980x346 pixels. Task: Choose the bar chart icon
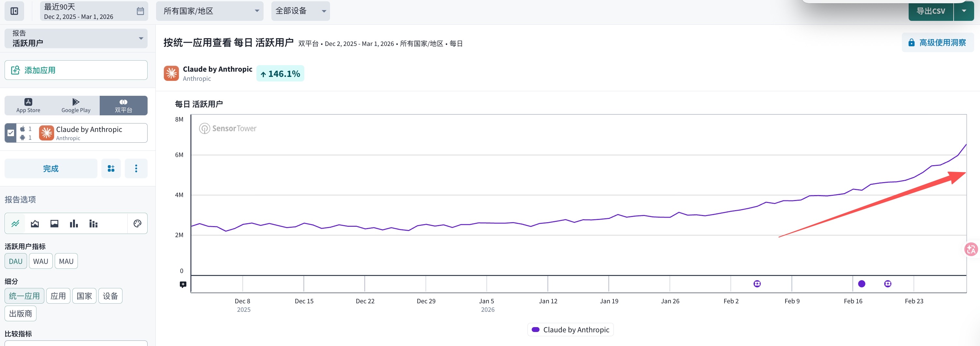point(74,223)
